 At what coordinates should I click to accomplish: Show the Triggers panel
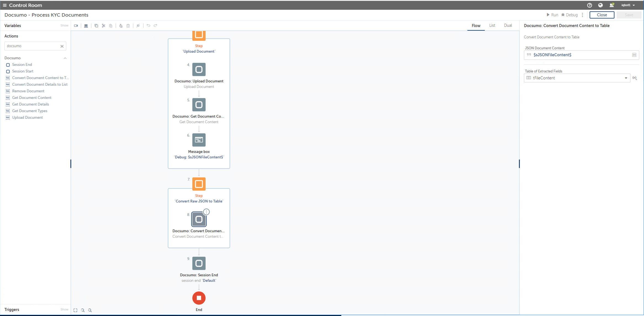pos(64,309)
